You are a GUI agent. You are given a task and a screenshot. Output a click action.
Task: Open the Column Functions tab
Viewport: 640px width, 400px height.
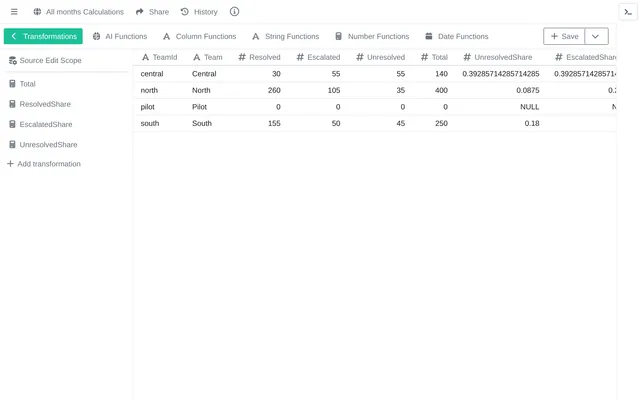[200, 36]
